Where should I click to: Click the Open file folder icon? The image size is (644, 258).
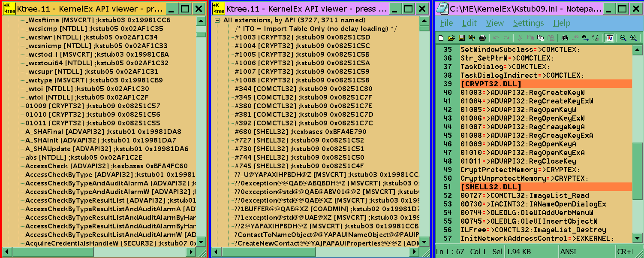451,38
